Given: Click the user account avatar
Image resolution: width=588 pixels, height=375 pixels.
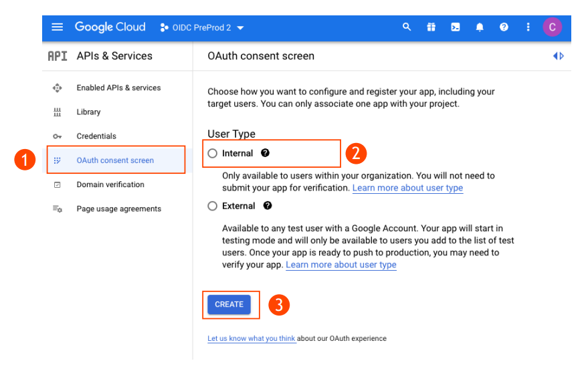Looking at the screenshot, I should 552,27.
